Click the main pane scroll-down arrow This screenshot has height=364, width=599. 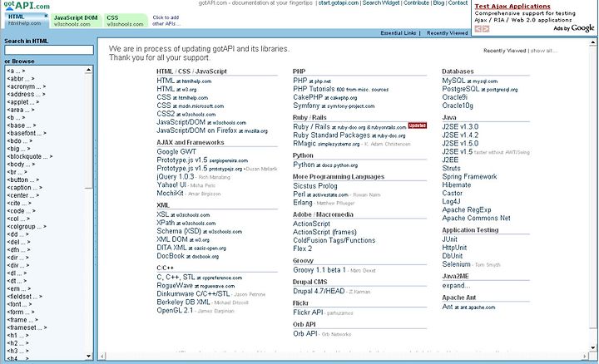pyautogui.click(x=593, y=347)
